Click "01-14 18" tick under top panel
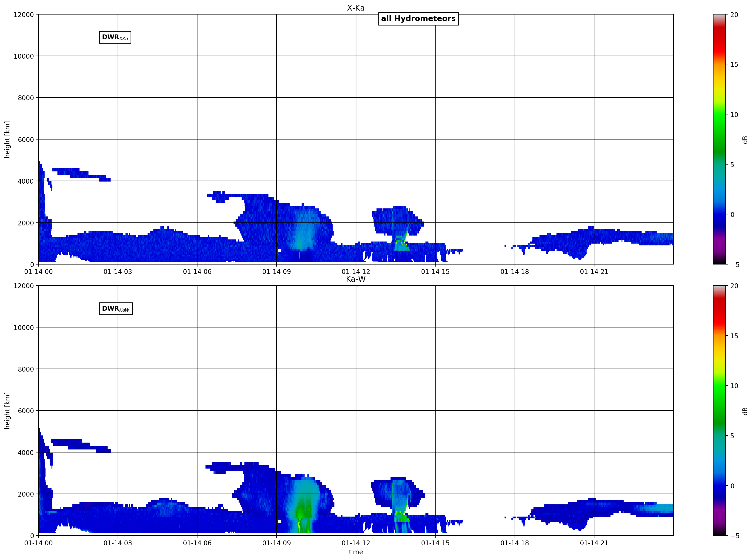The width and height of the screenshot is (753, 560). pos(515,272)
